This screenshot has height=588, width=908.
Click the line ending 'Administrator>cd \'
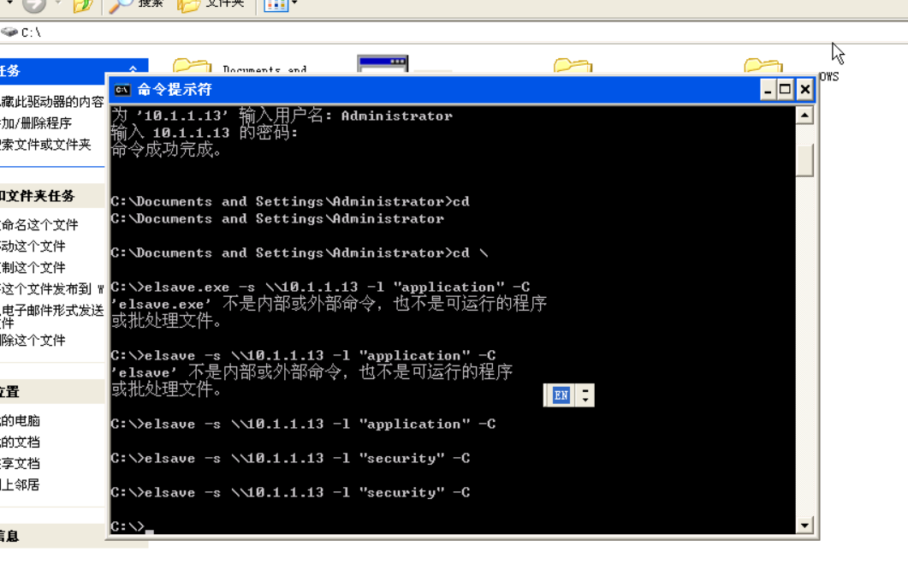300,253
